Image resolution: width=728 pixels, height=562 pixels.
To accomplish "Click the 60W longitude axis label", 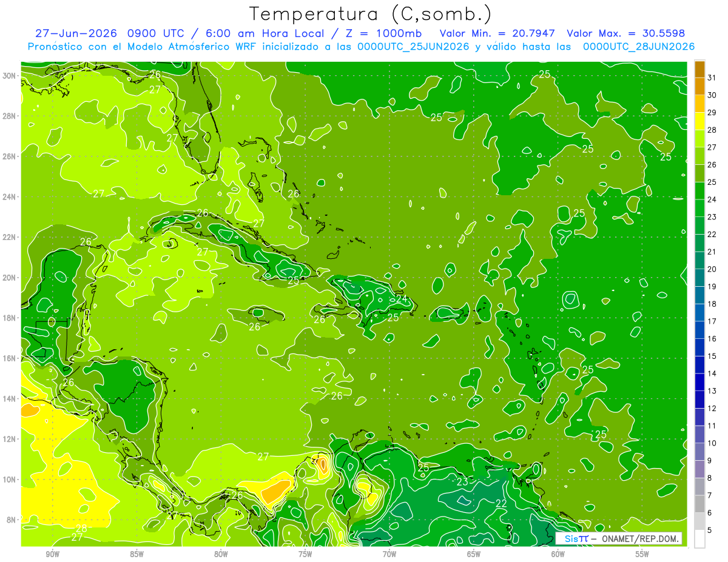I will (558, 554).
